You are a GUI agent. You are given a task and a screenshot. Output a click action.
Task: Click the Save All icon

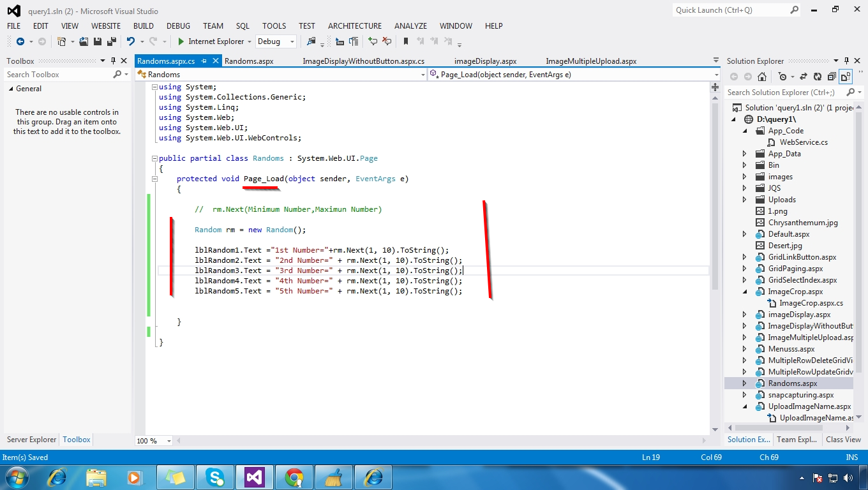click(110, 41)
